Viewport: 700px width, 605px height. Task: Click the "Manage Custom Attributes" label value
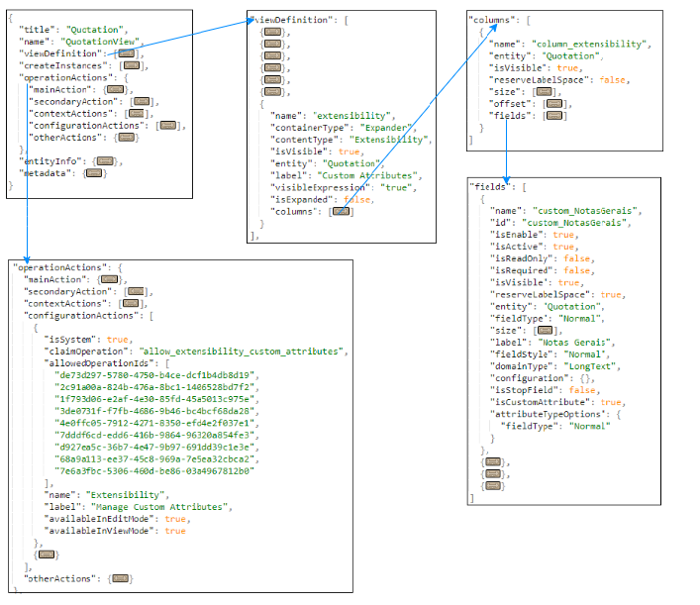(159, 507)
